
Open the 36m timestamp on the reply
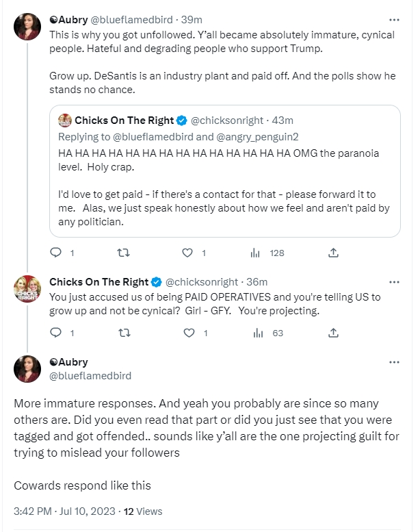[257, 281]
